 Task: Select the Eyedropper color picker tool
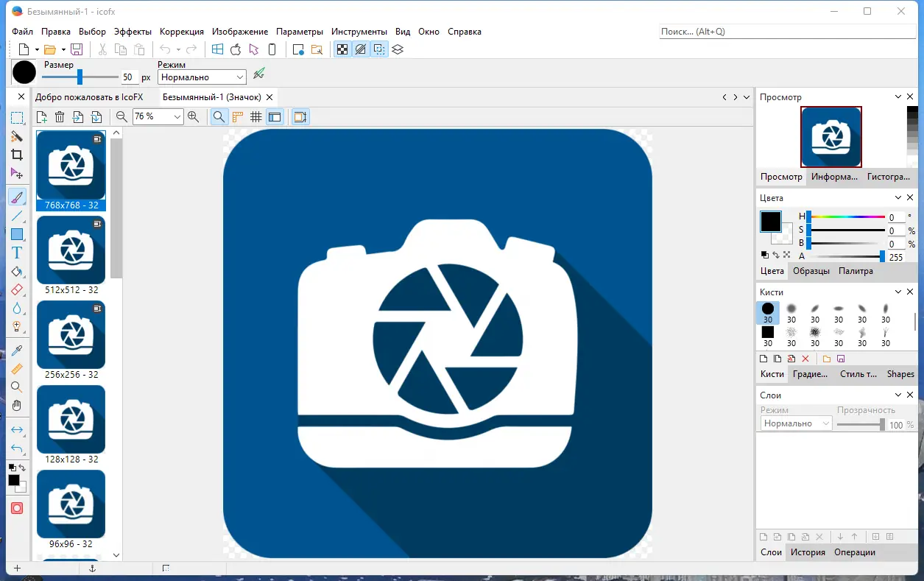click(17, 350)
